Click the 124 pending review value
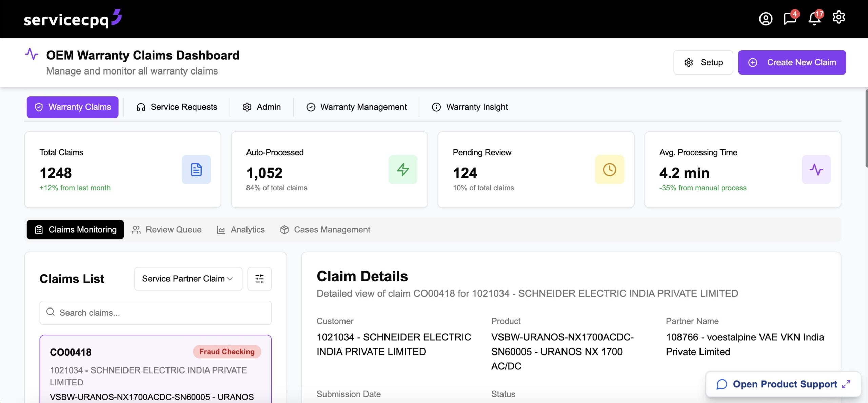The height and width of the screenshot is (403, 868). tap(465, 173)
